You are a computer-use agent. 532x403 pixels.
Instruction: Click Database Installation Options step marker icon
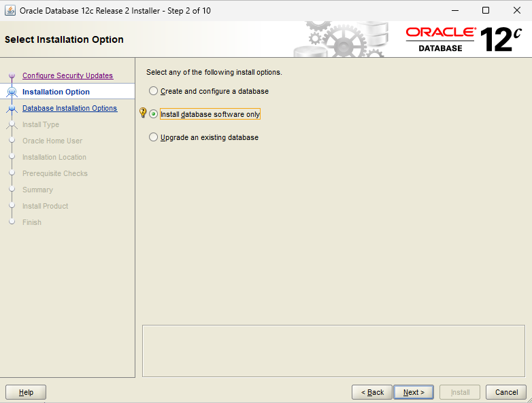12,109
